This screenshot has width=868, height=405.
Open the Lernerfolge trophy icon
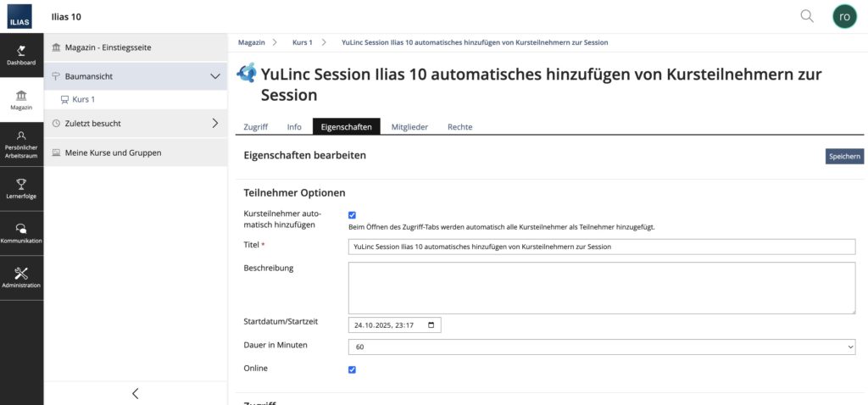pyautogui.click(x=21, y=183)
